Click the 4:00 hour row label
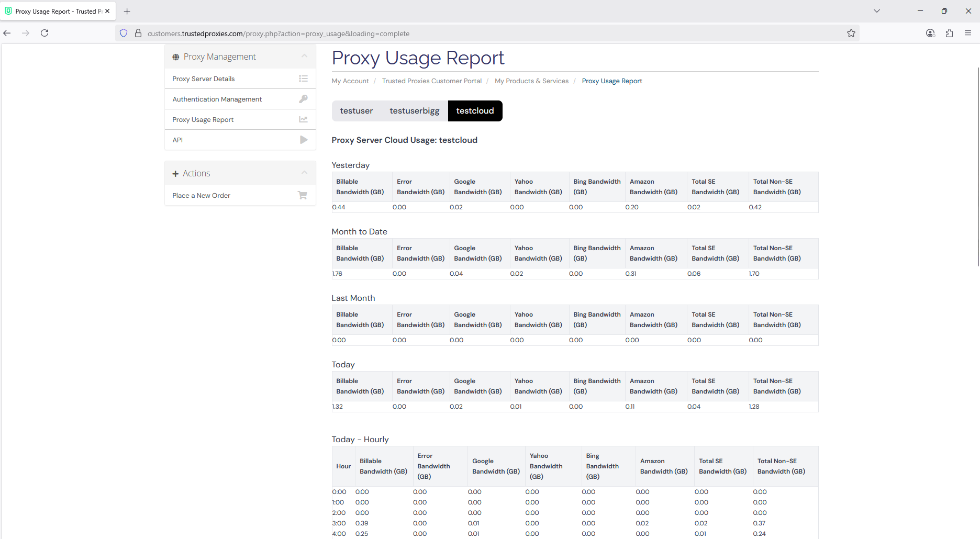Viewport: 980px width, 539px height. point(339,534)
